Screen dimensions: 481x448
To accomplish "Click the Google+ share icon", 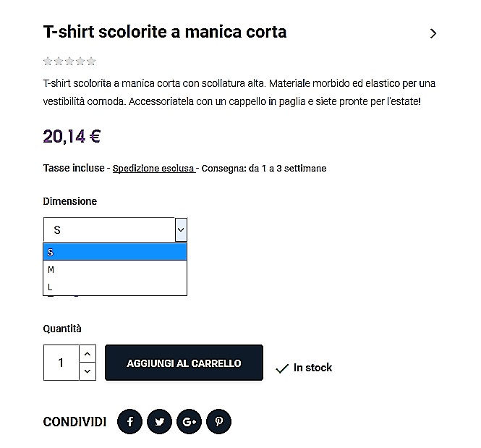I will (189, 421).
